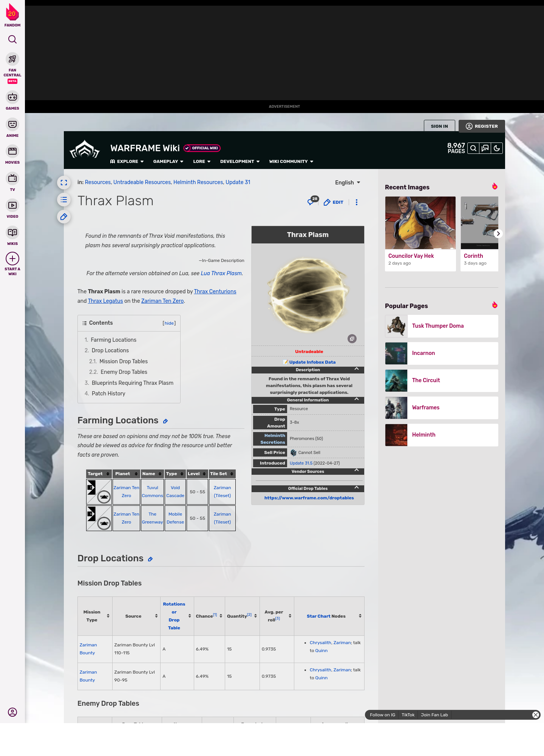The image size is (544, 756).
Task: Open Update 31.5 introduced link
Action: (301, 463)
